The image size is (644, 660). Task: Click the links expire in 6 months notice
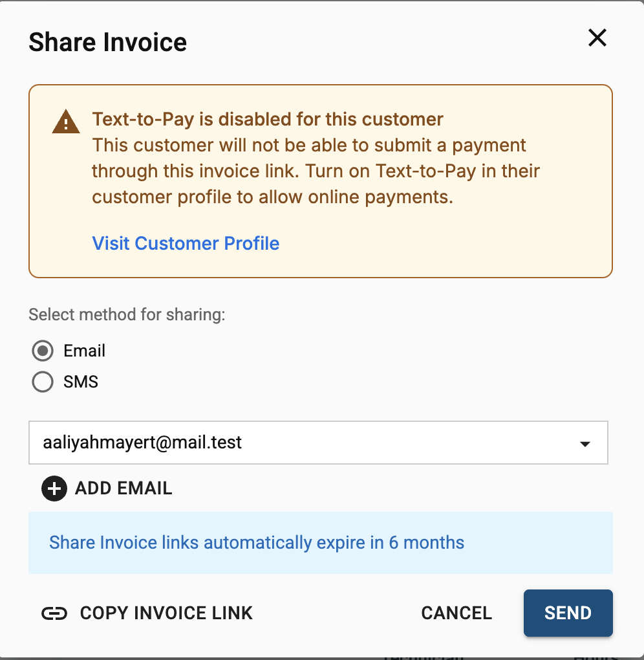coord(257,543)
